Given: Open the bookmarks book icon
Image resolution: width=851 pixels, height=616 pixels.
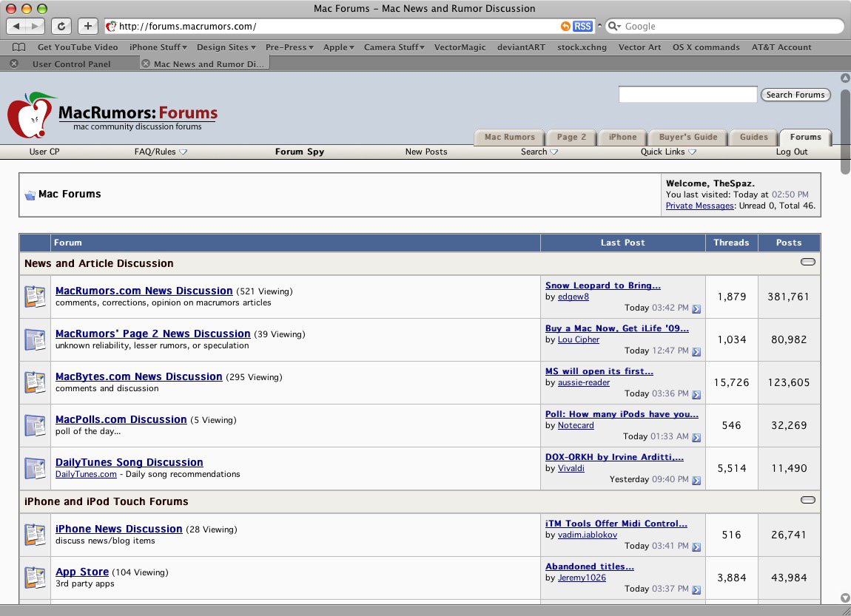Looking at the screenshot, I should [x=19, y=47].
